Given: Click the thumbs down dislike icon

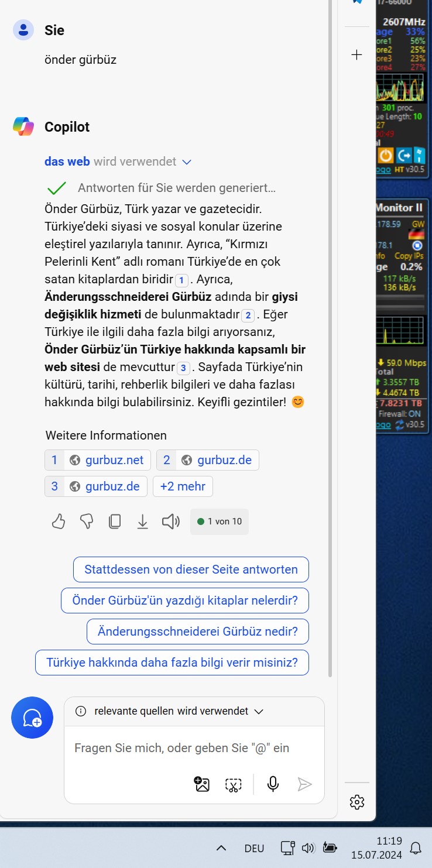Looking at the screenshot, I should pos(87,522).
